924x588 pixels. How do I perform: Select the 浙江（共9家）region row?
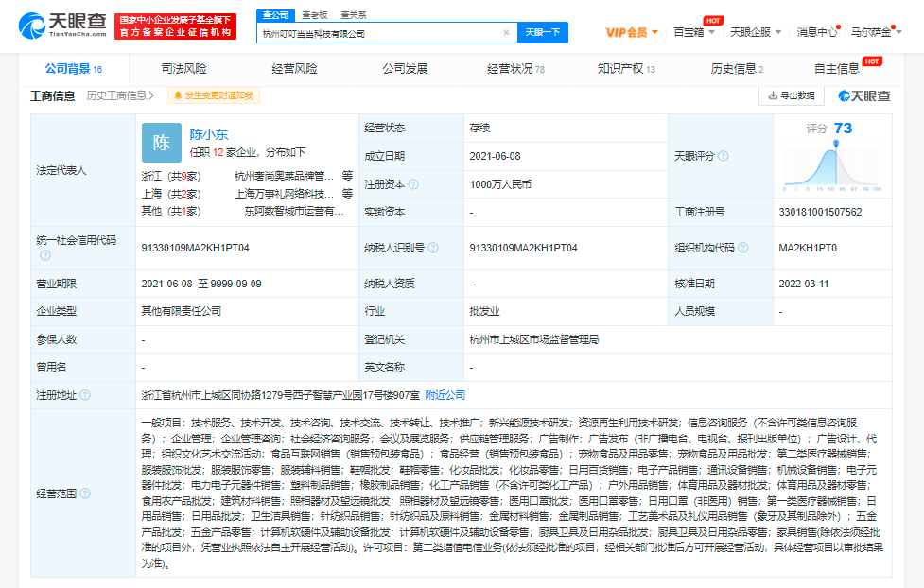(x=171, y=176)
